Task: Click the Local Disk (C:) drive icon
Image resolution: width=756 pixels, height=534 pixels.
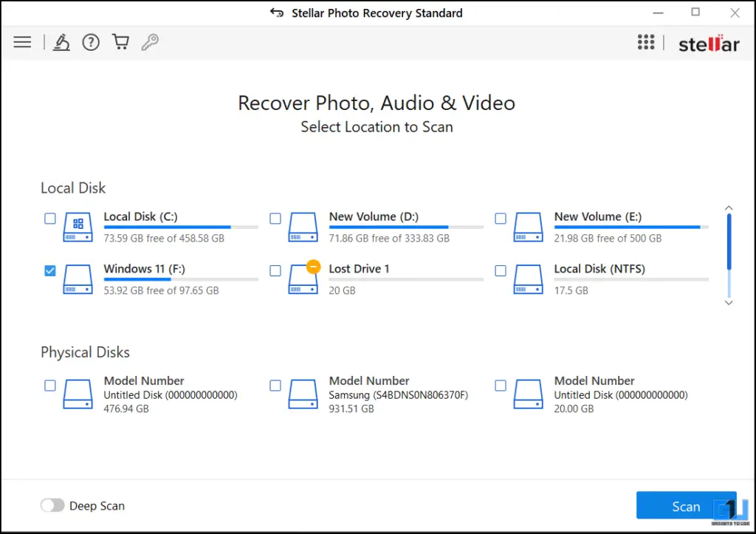Action: 78,227
